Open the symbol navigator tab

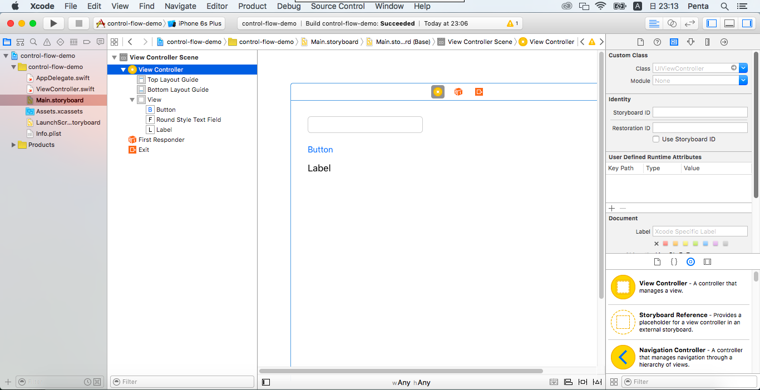[20, 42]
